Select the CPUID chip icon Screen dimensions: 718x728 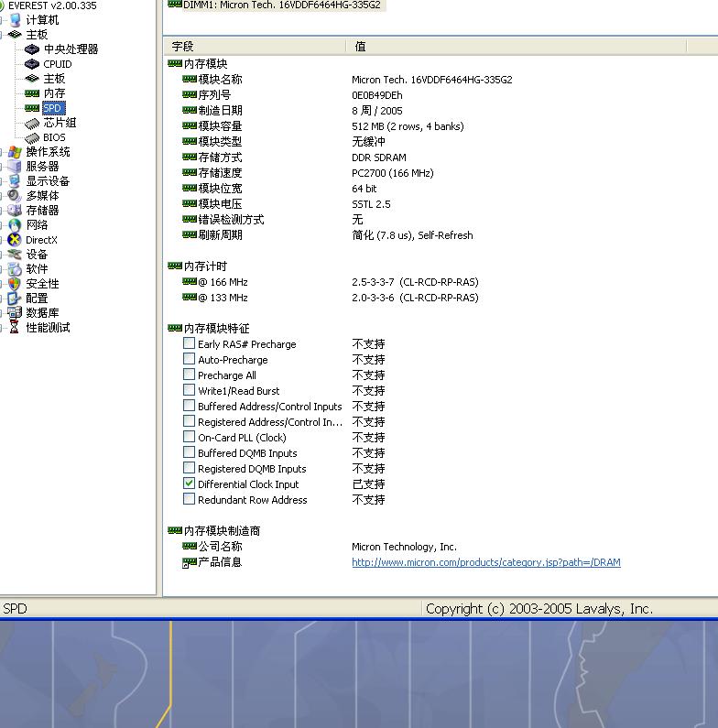(x=31, y=64)
